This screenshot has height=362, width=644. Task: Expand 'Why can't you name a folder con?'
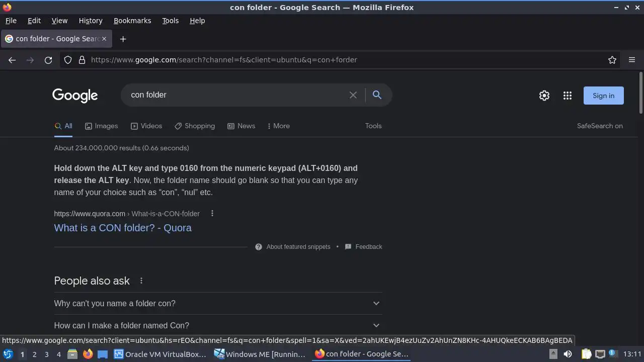pyautogui.click(x=218, y=303)
